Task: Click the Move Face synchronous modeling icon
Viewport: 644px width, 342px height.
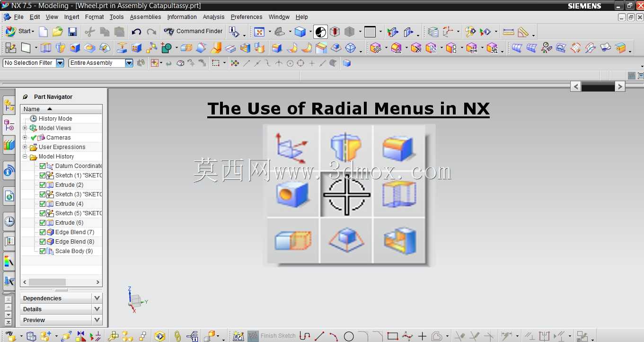Action: tap(376, 48)
